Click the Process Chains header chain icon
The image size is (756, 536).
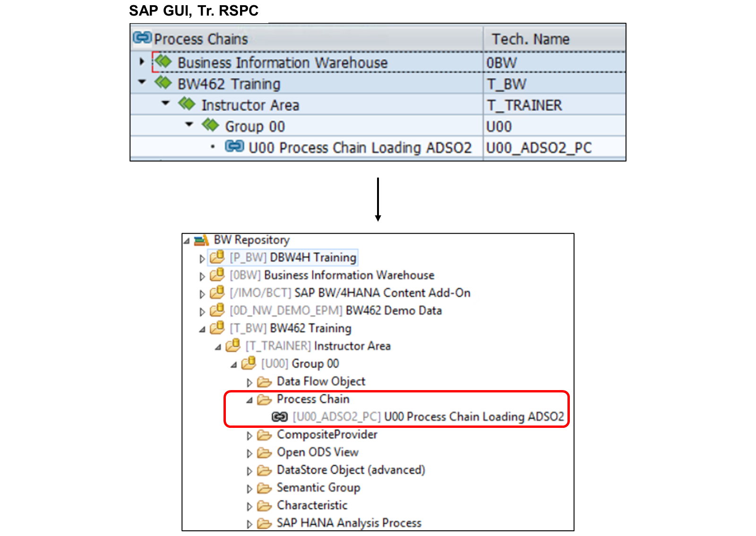pyautogui.click(x=142, y=37)
